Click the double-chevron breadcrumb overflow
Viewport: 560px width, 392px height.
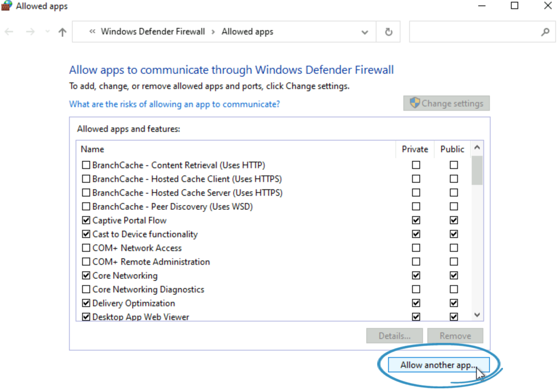(x=92, y=32)
